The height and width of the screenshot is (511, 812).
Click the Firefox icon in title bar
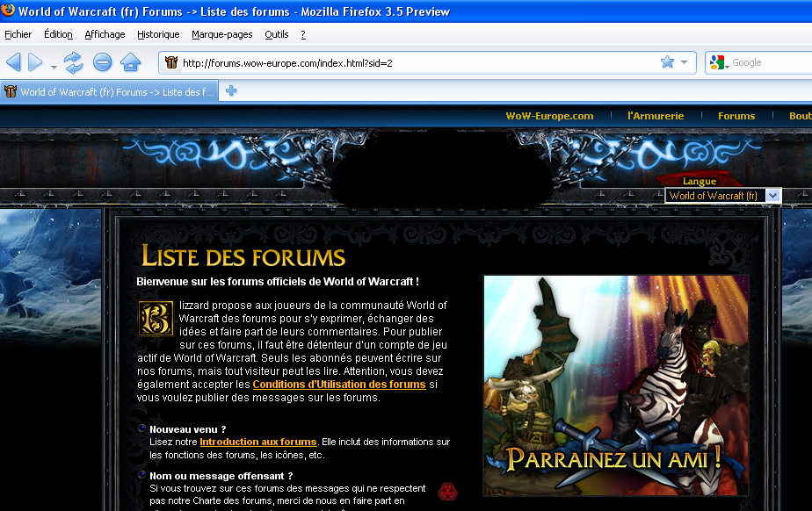8,11
